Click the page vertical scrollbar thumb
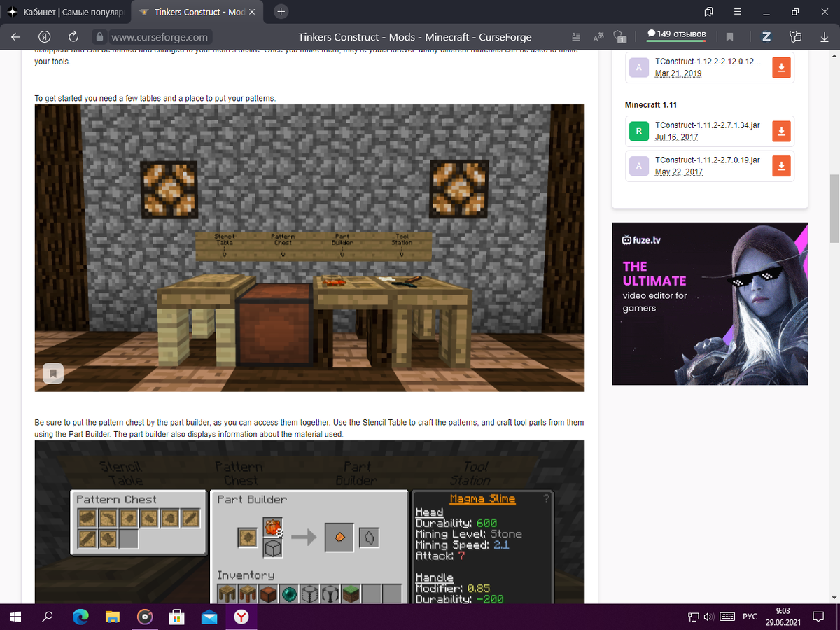The height and width of the screenshot is (630, 840). (x=834, y=208)
